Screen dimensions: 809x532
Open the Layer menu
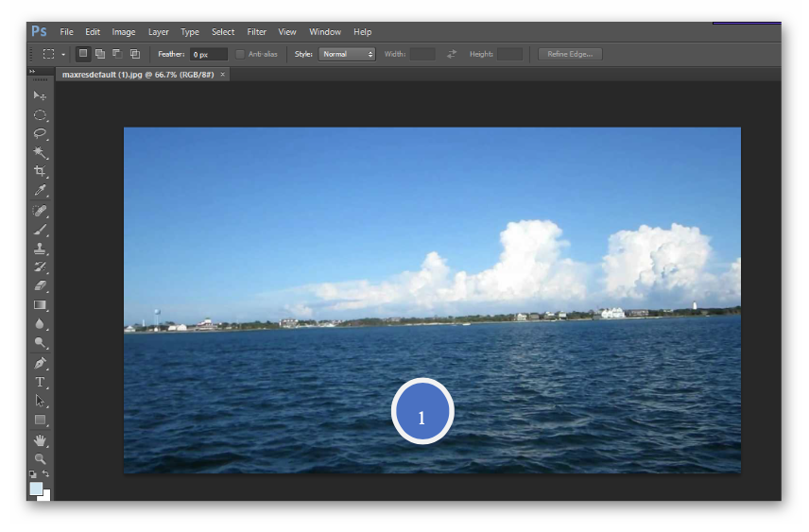158,32
